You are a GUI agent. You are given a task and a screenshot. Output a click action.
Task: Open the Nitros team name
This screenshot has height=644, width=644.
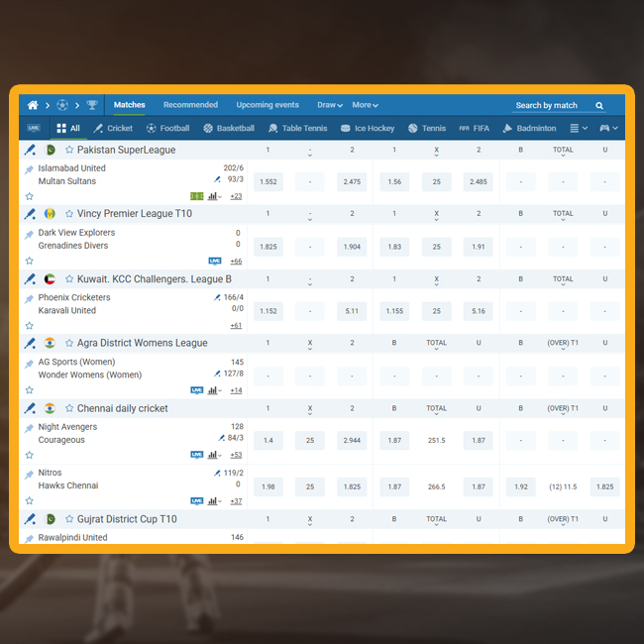coord(50,473)
